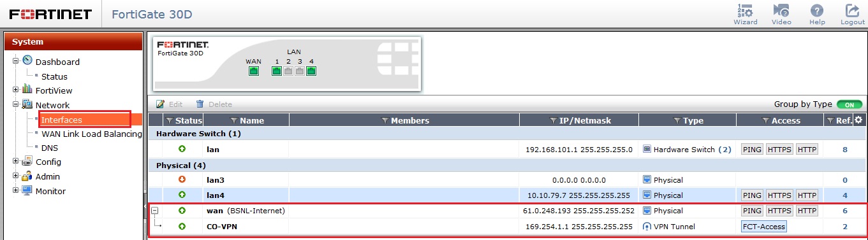The height and width of the screenshot is (240, 868).
Task: Toggle Group by Type switch off
Action: [x=850, y=104]
